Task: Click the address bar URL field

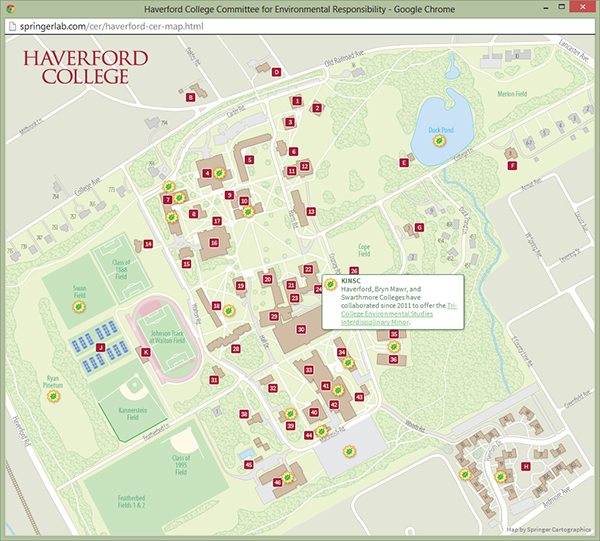Action: click(x=300, y=26)
